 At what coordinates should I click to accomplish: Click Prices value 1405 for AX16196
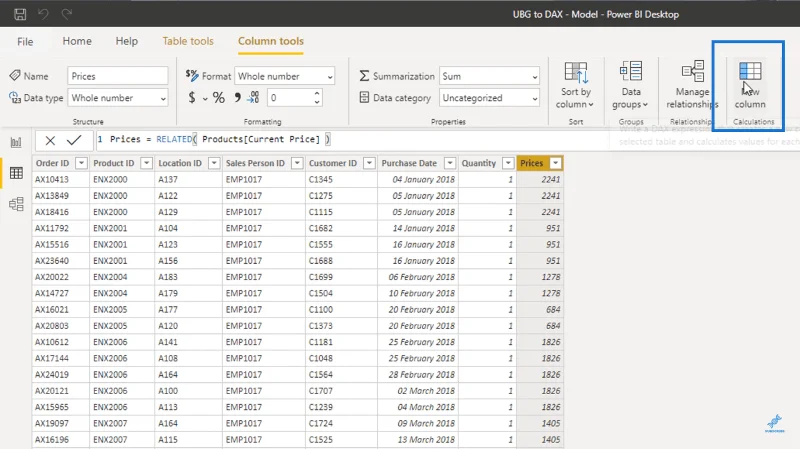(x=540, y=440)
